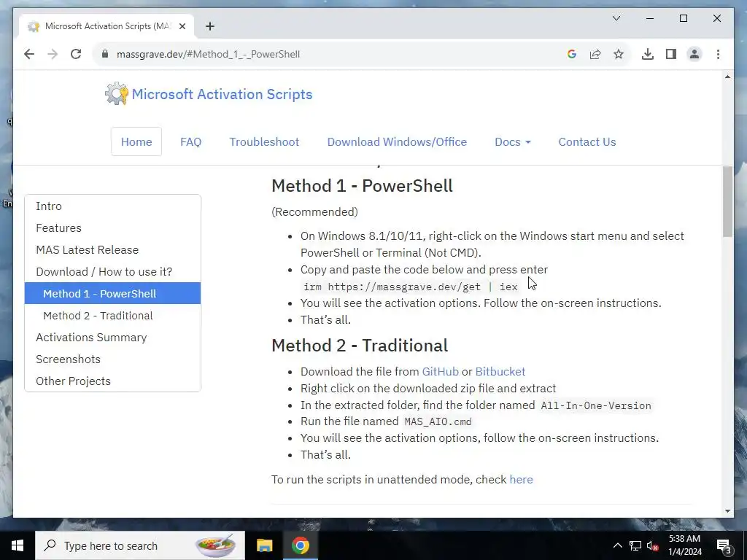Open the GitHub download link
This screenshot has width=747, height=560.
click(440, 371)
